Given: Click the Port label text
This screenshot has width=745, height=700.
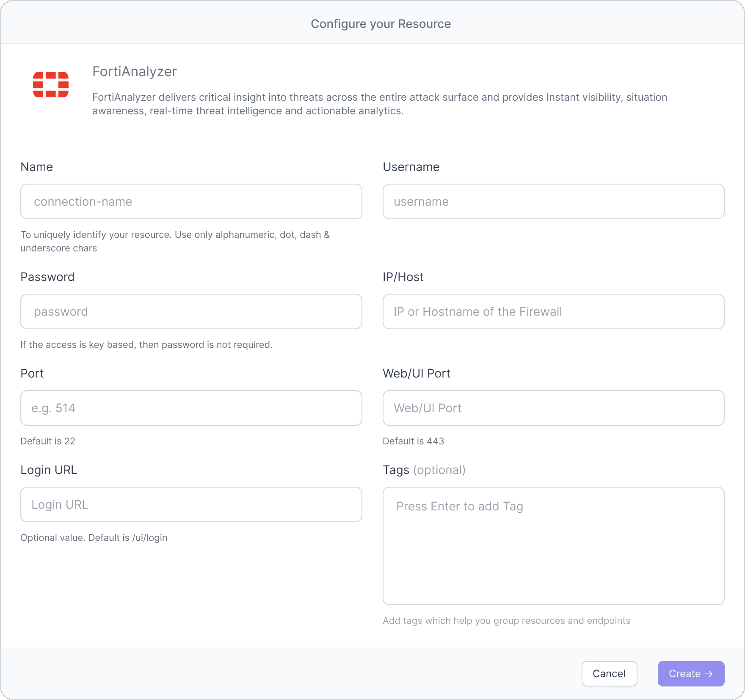Looking at the screenshot, I should 32,373.
